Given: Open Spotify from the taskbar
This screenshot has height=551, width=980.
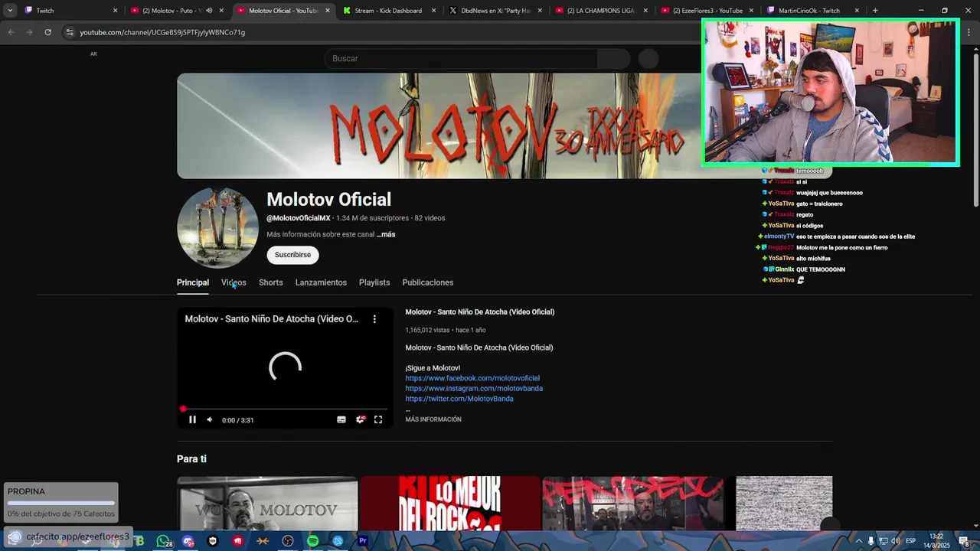Looking at the screenshot, I should (x=313, y=541).
